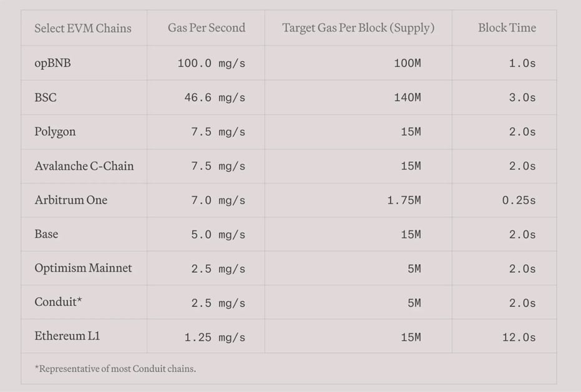
Task: Select the 12.0s block time value
Action: click(519, 338)
